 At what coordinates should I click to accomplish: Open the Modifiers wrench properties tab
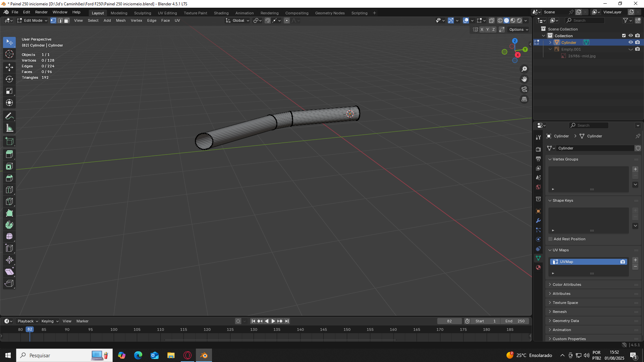538,221
